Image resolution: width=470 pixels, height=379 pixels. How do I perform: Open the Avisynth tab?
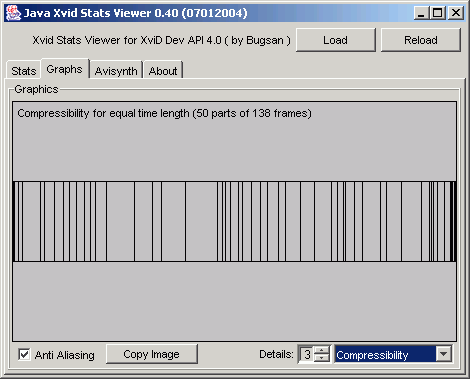116,71
